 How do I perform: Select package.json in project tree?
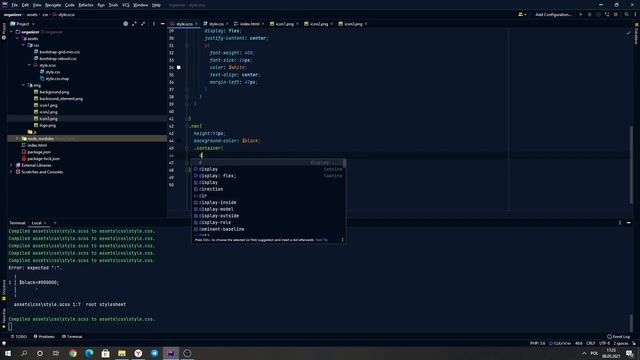(x=39, y=152)
